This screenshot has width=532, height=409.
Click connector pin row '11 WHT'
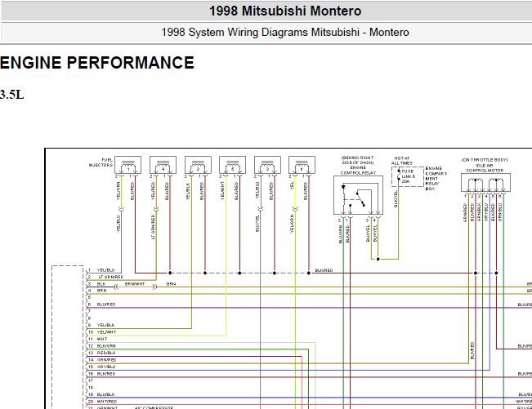coord(97,339)
